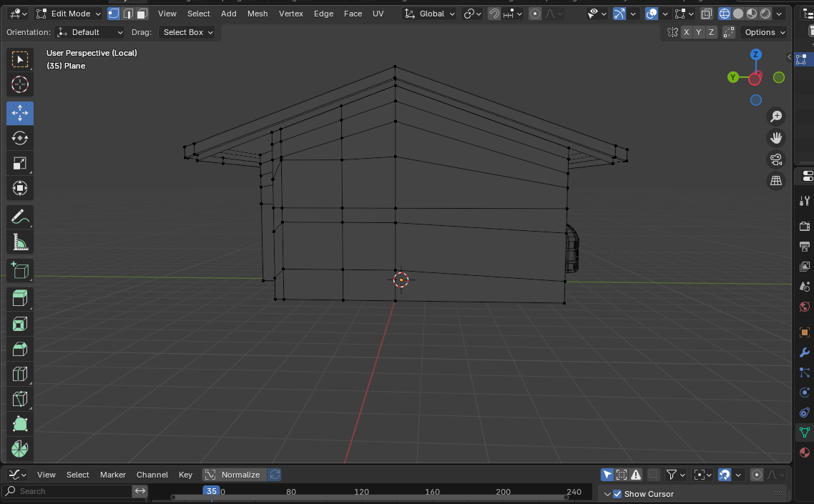Activate the Poly Build tool
Screen dimensions: 814x504
click(x=20, y=423)
